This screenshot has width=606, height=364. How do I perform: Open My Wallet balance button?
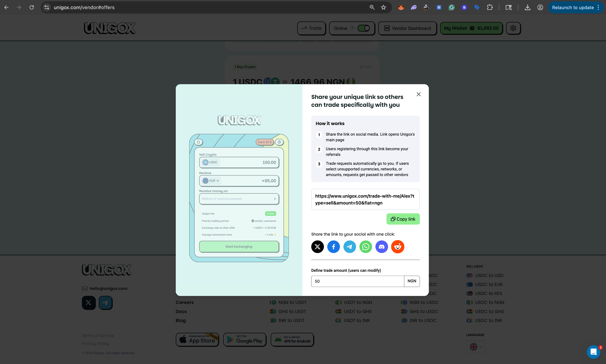click(x=471, y=28)
